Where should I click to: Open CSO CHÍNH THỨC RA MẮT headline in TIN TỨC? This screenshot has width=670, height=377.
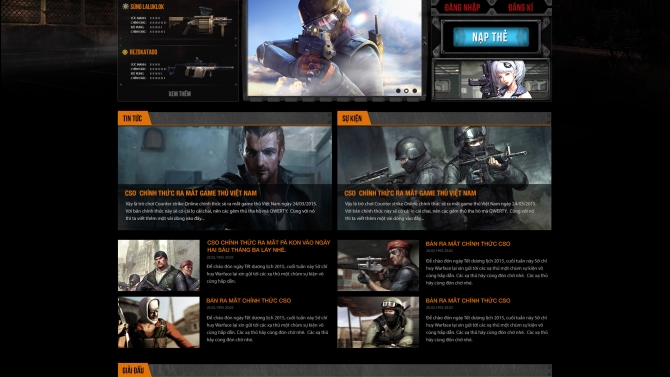191,193
